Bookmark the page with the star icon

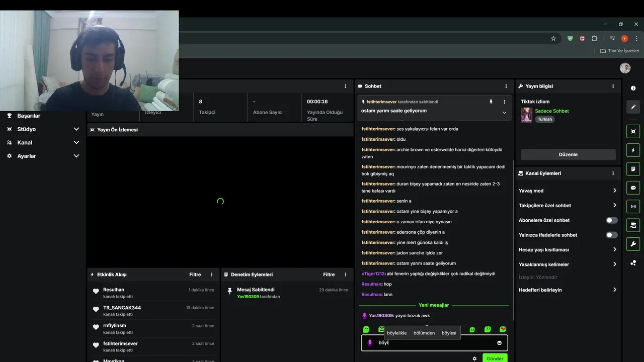[553, 38]
